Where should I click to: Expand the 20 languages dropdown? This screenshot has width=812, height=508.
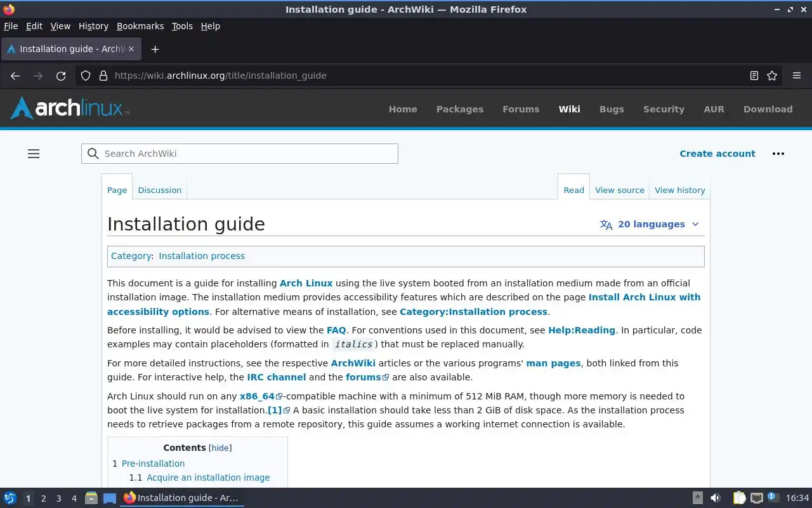point(650,224)
